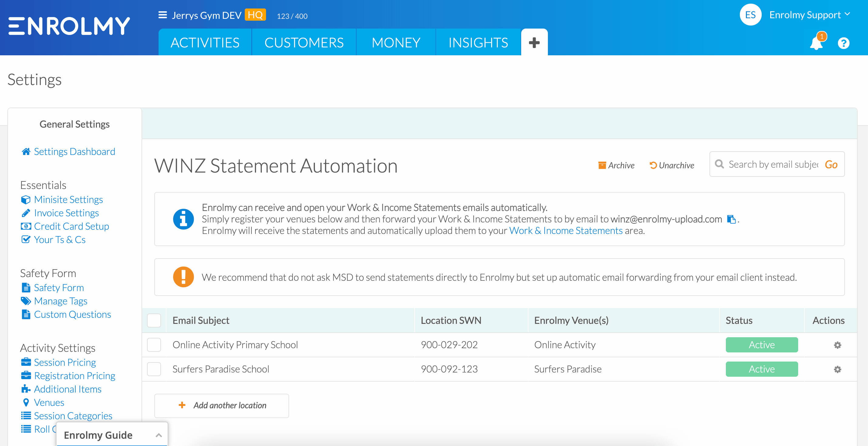Click the Session Categories list icon
This screenshot has height=446, width=868.
click(26, 415)
